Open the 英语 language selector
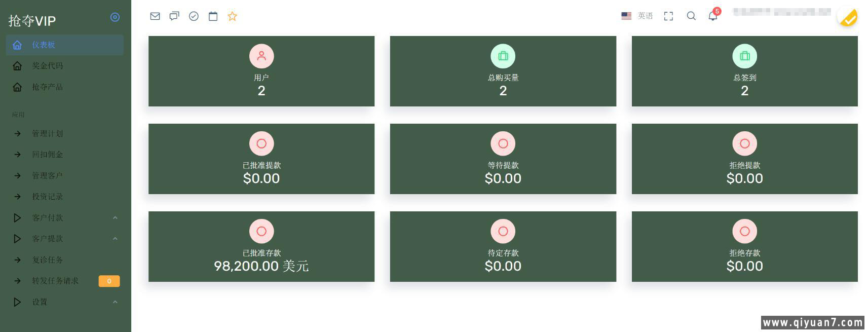The height and width of the screenshot is (332, 868). point(637,16)
